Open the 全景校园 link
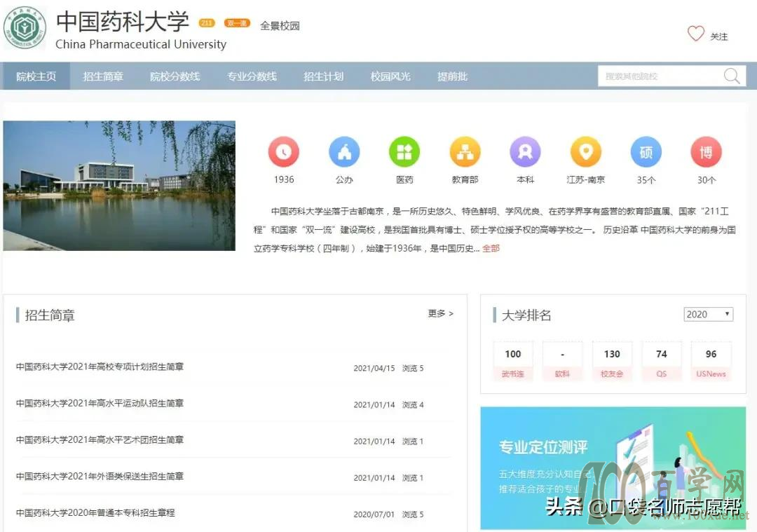 coord(280,26)
